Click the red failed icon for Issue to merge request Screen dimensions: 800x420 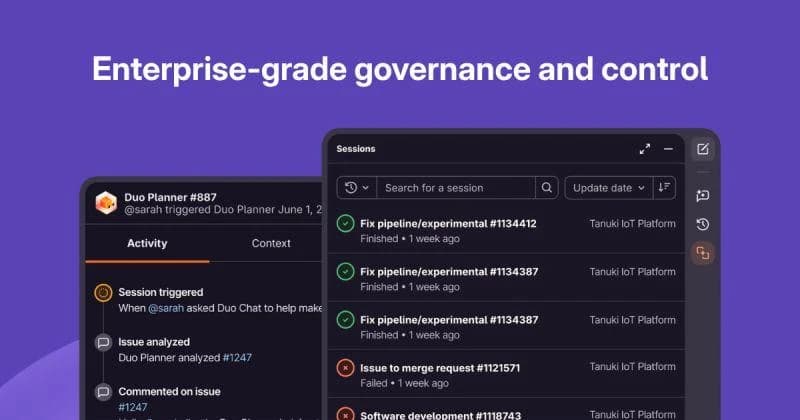click(x=345, y=368)
